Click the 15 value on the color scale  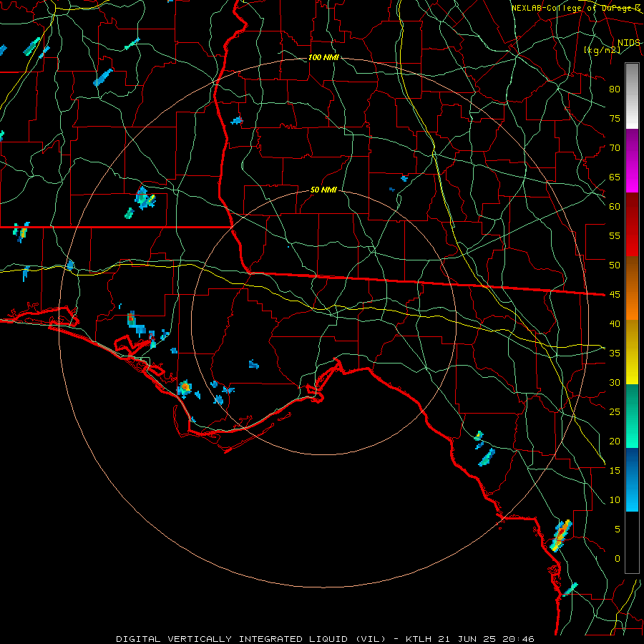tap(615, 470)
